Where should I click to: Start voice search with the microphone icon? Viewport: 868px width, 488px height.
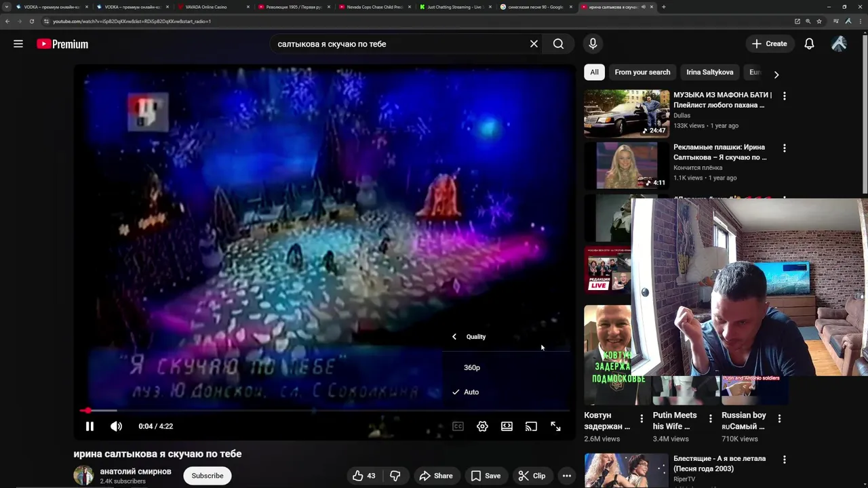[x=593, y=44]
